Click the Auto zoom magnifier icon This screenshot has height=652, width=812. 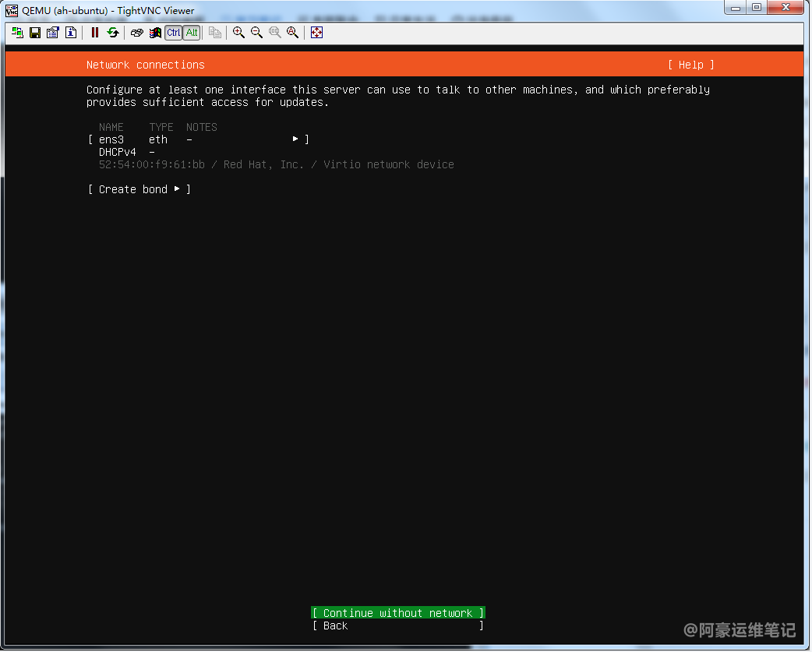tap(292, 33)
